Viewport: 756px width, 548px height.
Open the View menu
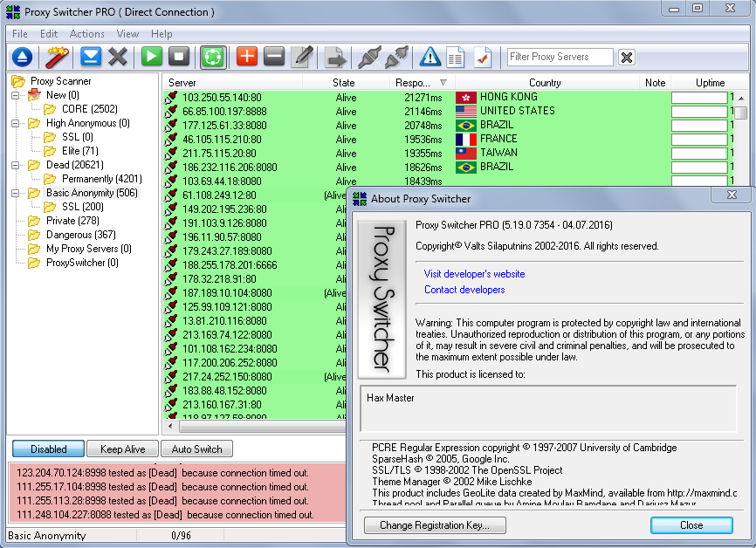point(127,33)
